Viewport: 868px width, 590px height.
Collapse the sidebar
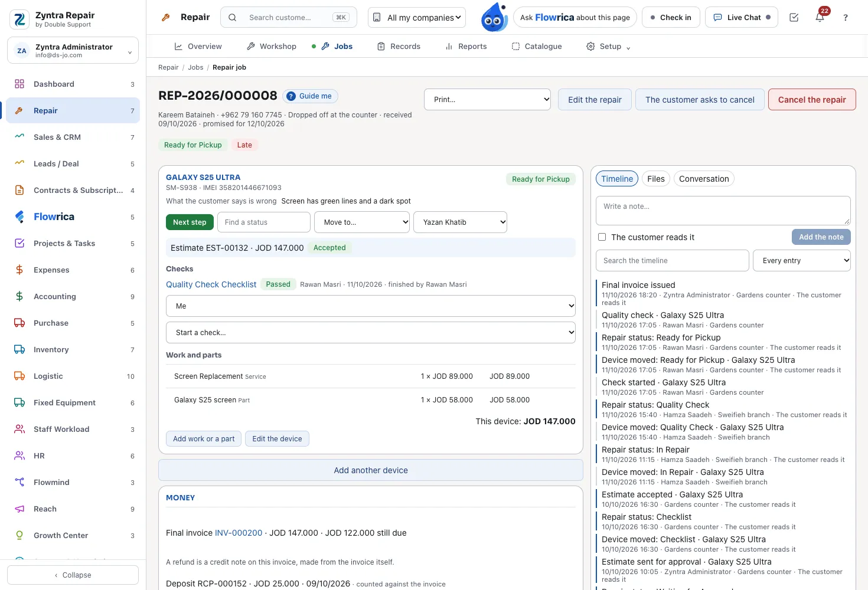click(73, 575)
